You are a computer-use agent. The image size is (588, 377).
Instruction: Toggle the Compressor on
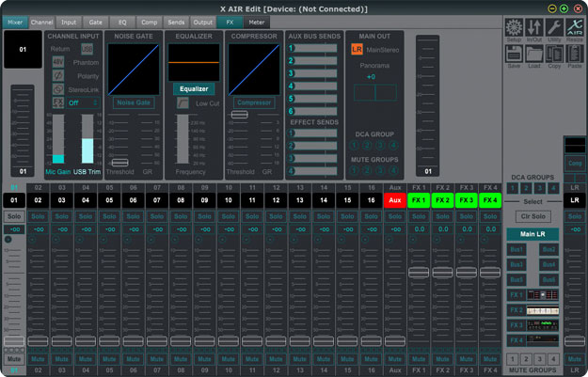point(254,102)
